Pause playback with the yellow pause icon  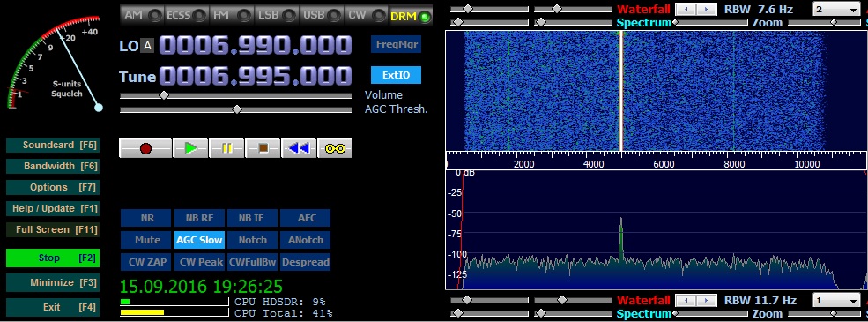[x=226, y=148]
